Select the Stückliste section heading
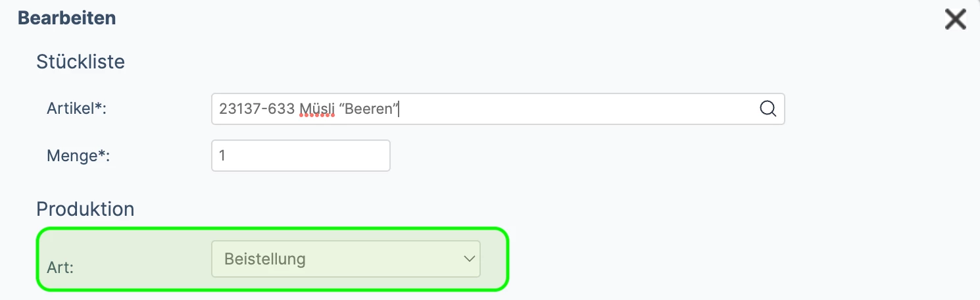This screenshot has height=300, width=980. coord(80,62)
